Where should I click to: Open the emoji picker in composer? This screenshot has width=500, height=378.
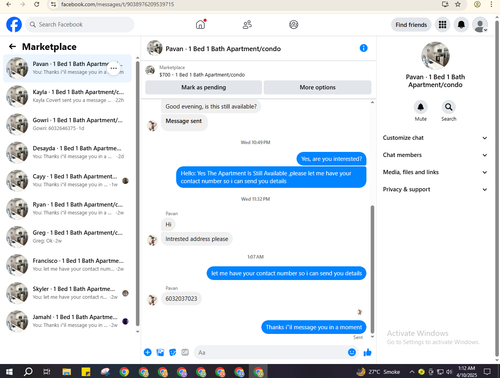click(352, 352)
